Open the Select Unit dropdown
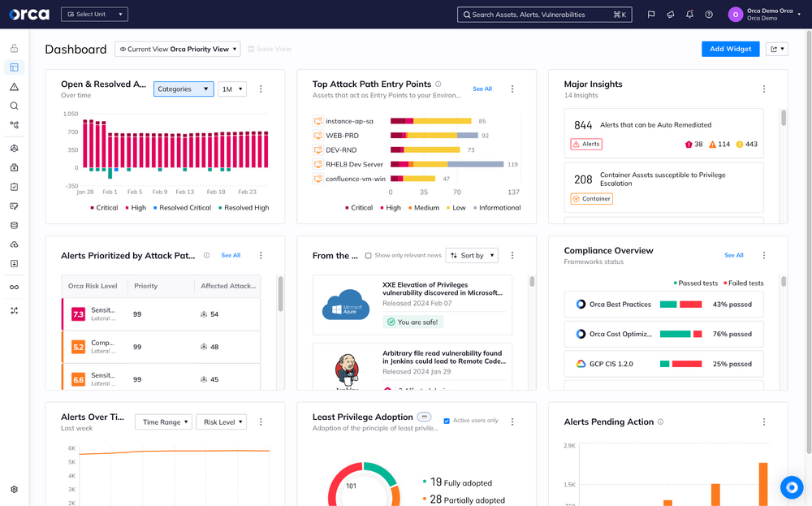 [x=94, y=15]
